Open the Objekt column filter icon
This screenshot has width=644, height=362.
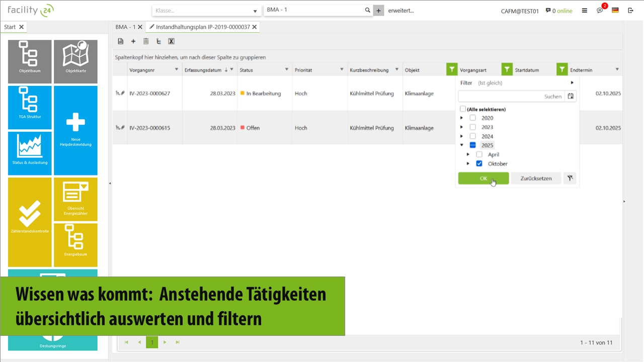[452, 70]
